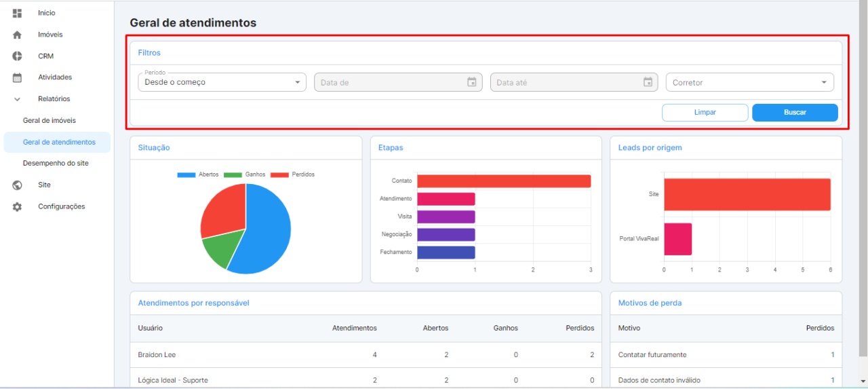Open Geral de imóveis report
Viewport: 868px width, 389px height.
(x=50, y=121)
